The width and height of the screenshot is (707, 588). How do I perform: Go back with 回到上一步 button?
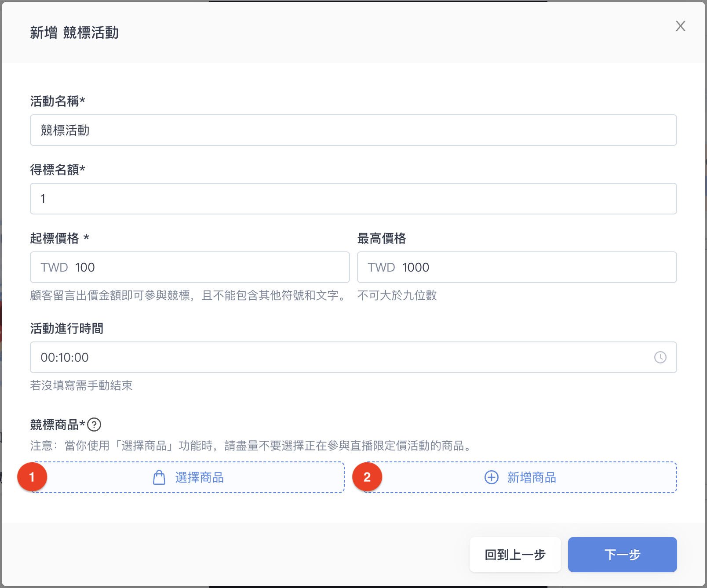[x=515, y=555]
